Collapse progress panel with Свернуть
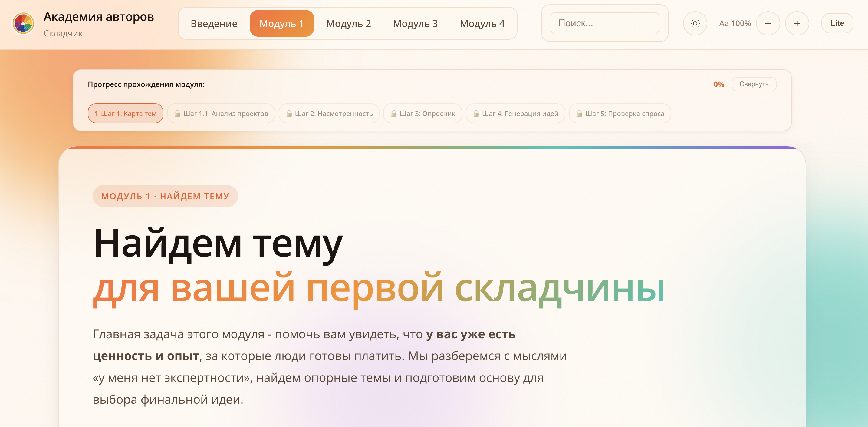The width and height of the screenshot is (868, 427). 754,84
